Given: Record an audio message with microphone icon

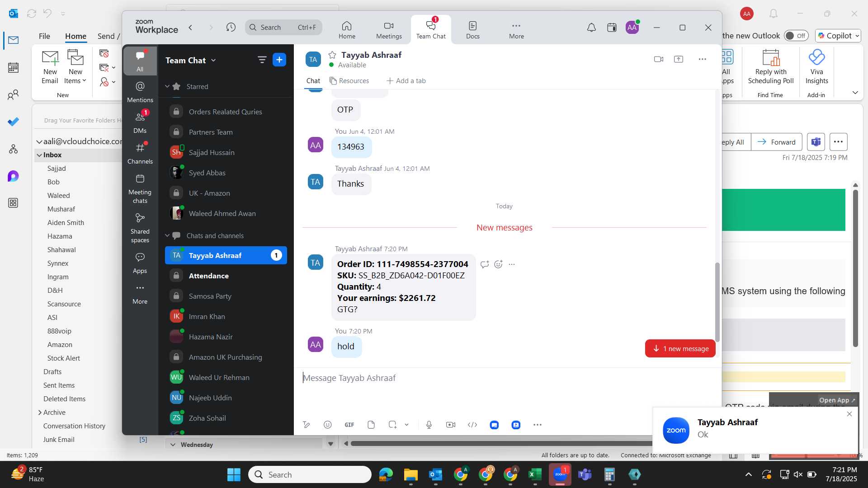Looking at the screenshot, I should (x=429, y=425).
